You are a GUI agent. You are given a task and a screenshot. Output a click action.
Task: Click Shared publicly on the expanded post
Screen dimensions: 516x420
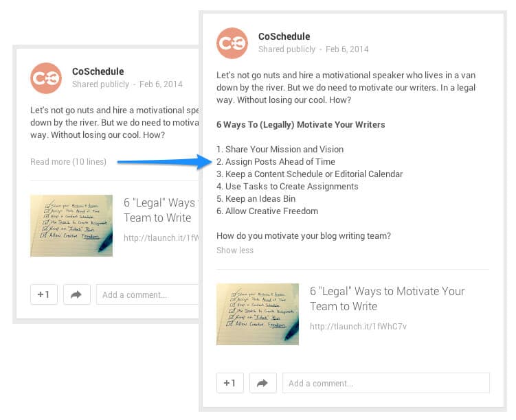click(287, 49)
